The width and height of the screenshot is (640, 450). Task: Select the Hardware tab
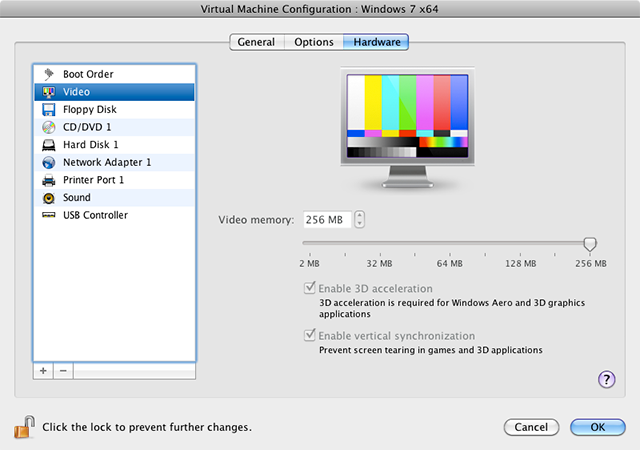click(376, 42)
